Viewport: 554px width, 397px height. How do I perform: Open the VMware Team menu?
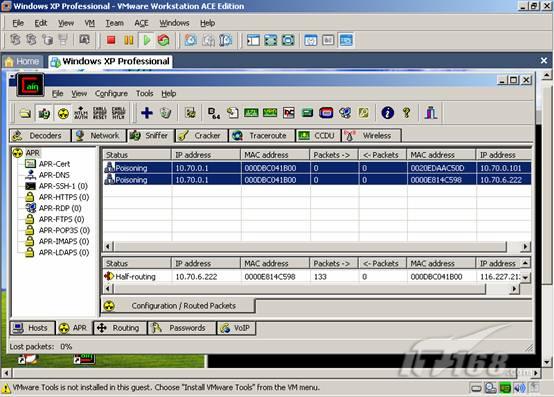[114, 23]
